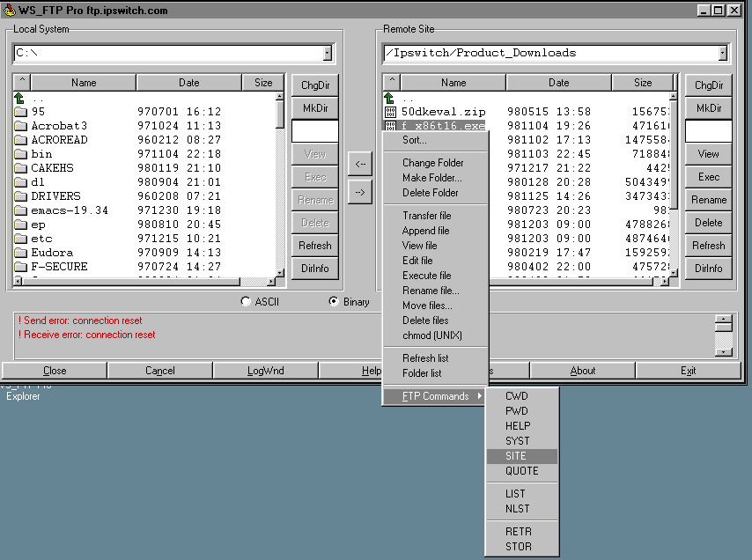752x560 pixels.
Task: Click the Cancel button
Action: point(159,371)
